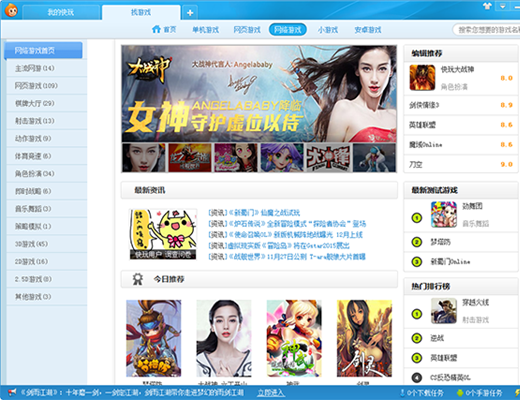
Task: Select the third banner thumbnail with pink anime girl
Action: 236,158
